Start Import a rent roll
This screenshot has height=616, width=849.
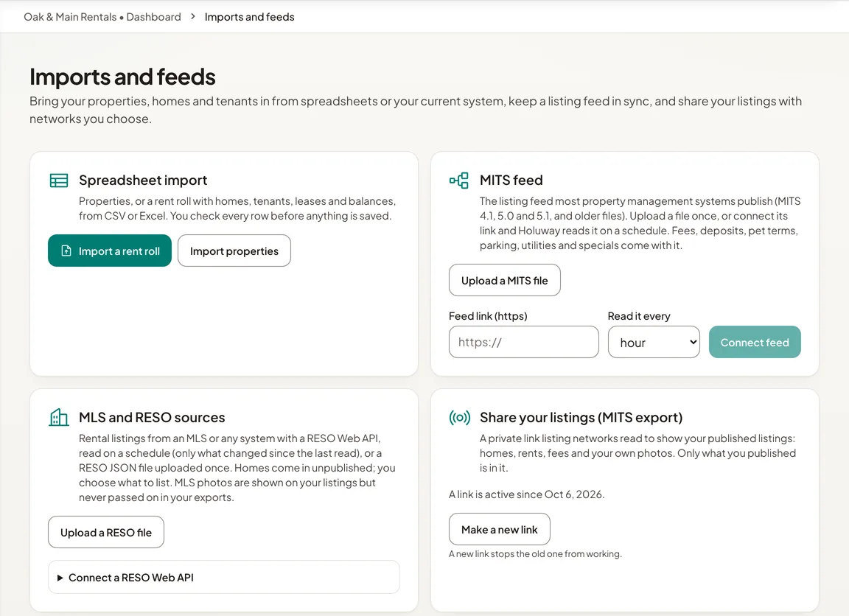(x=110, y=251)
